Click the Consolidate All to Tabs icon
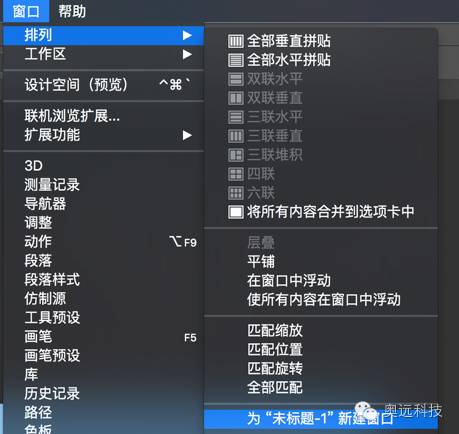 click(236, 212)
